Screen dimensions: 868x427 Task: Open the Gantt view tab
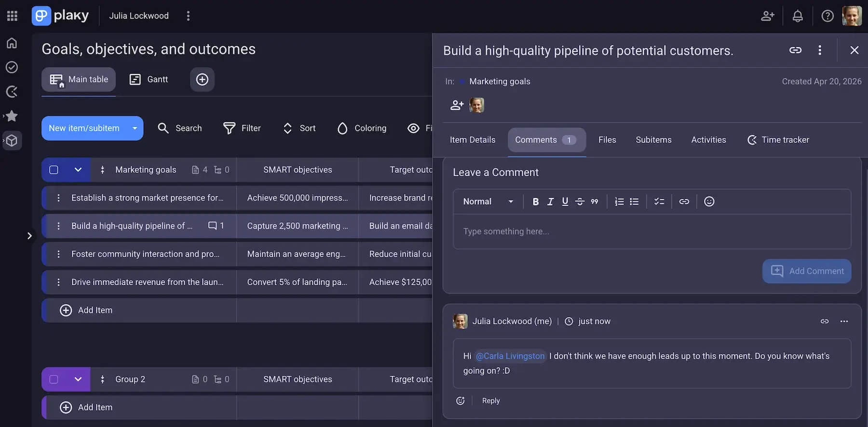click(149, 79)
